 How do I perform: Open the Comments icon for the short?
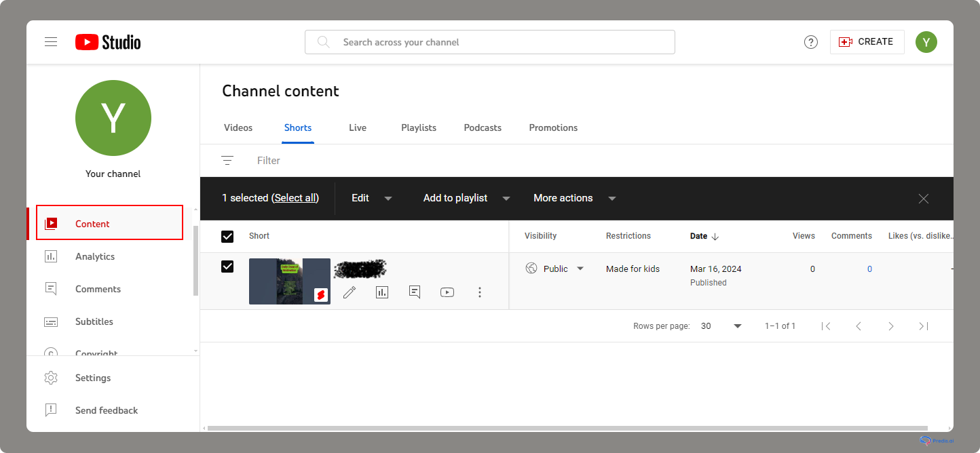[x=415, y=292]
